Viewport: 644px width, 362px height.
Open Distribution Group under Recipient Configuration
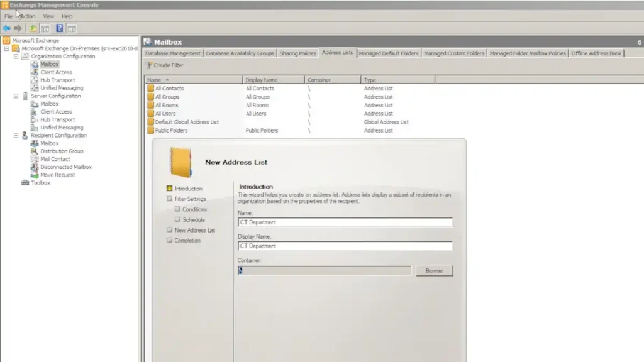[x=62, y=151]
